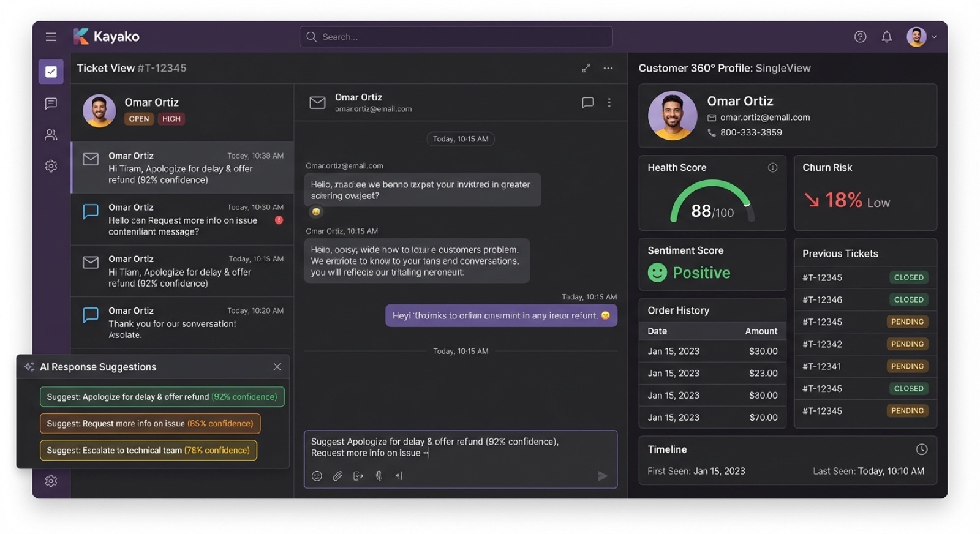
Task: Click the export arrow icon in reply toolbar
Action: 358,476
